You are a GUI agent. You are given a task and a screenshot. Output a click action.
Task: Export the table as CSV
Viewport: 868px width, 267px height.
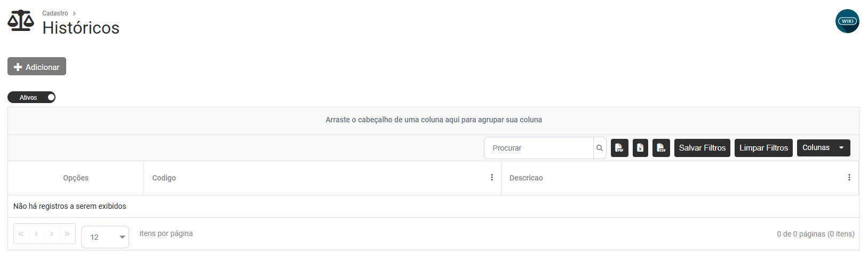661,148
